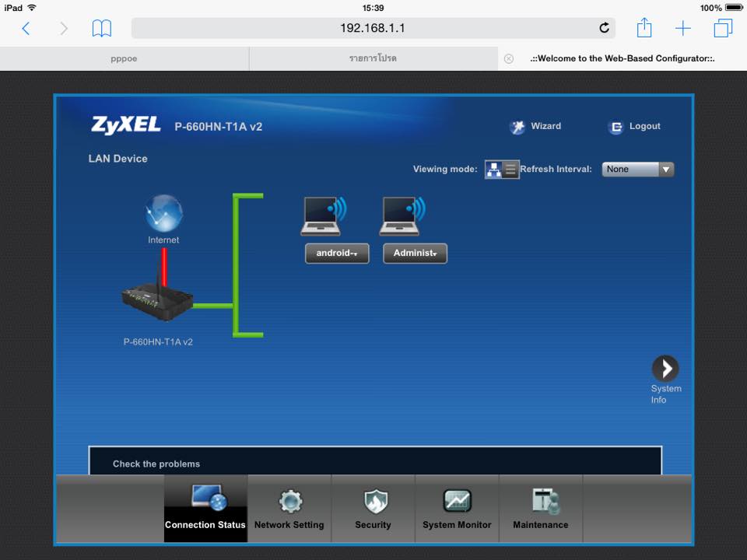Screen dimensions: 747x560
Task: Open the Network Setting menu
Action: click(x=289, y=509)
